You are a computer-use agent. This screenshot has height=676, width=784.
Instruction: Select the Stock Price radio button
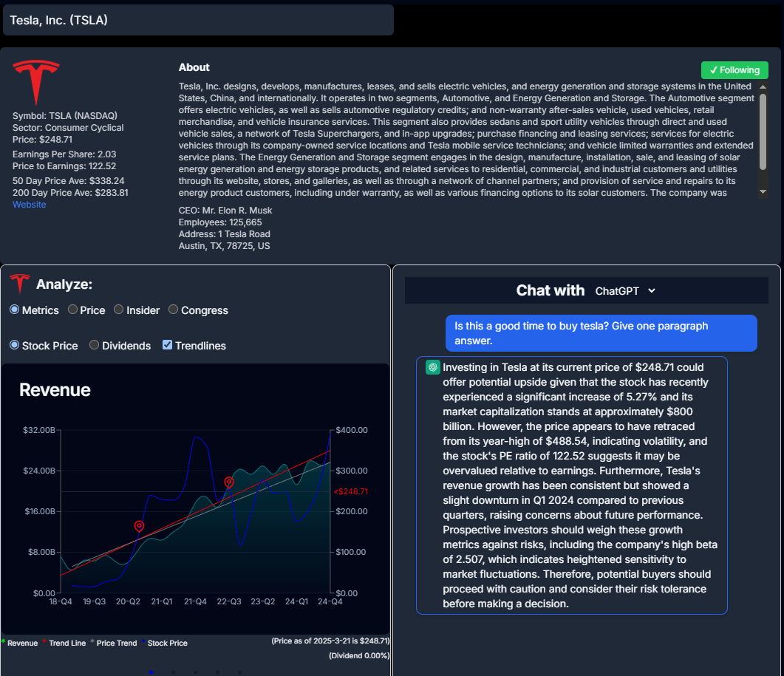15,345
